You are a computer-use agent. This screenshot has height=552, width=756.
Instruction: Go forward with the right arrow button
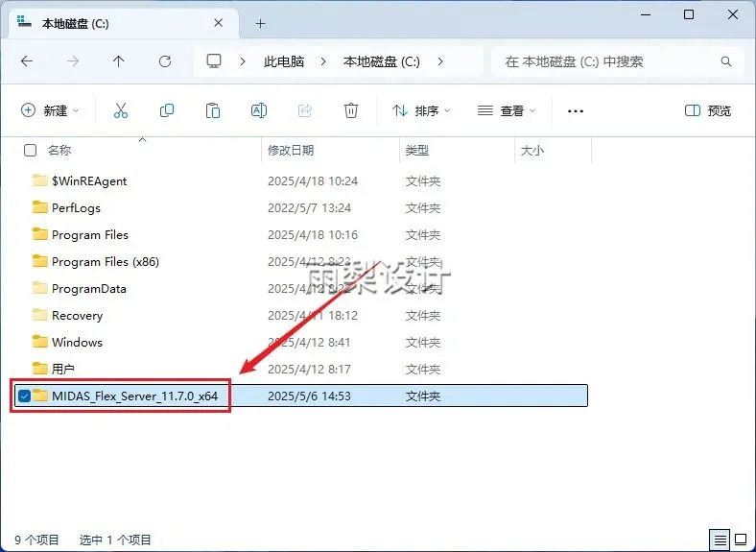(73, 61)
